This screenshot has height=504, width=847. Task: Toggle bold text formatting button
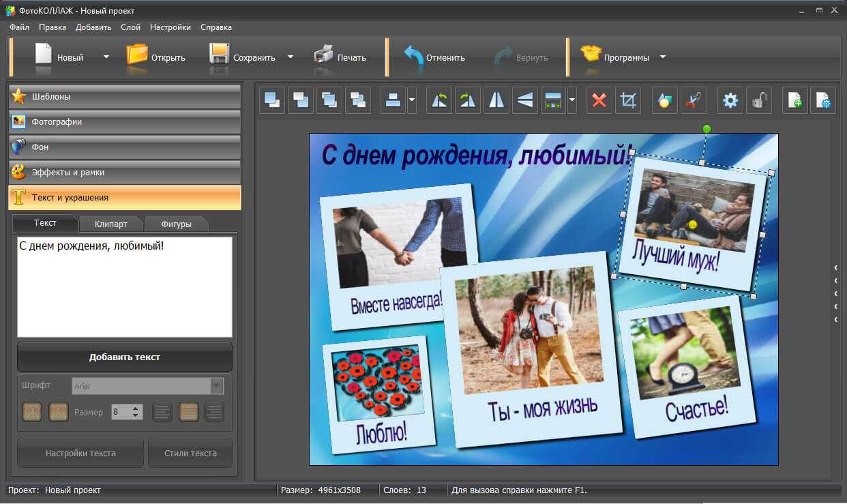[x=32, y=412]
